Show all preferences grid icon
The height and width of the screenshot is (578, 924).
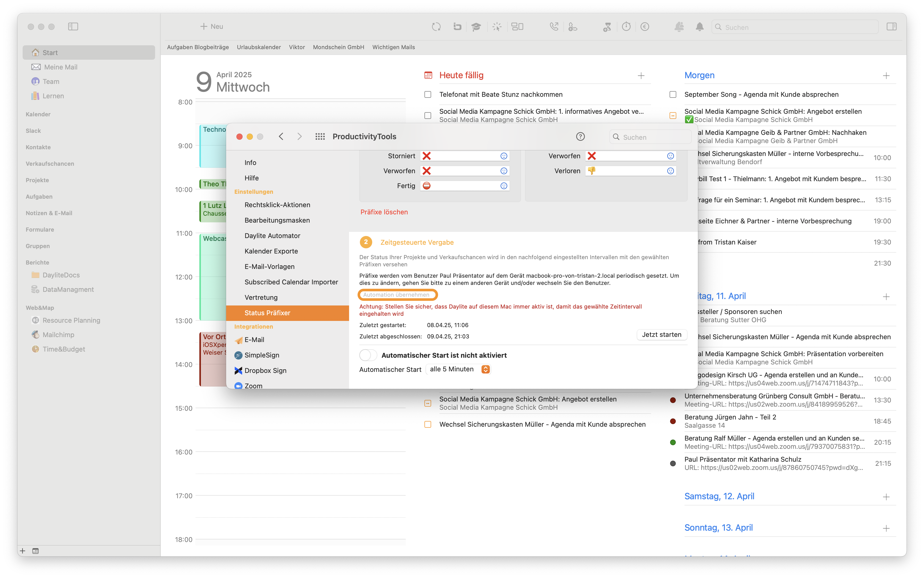(320, 136)
